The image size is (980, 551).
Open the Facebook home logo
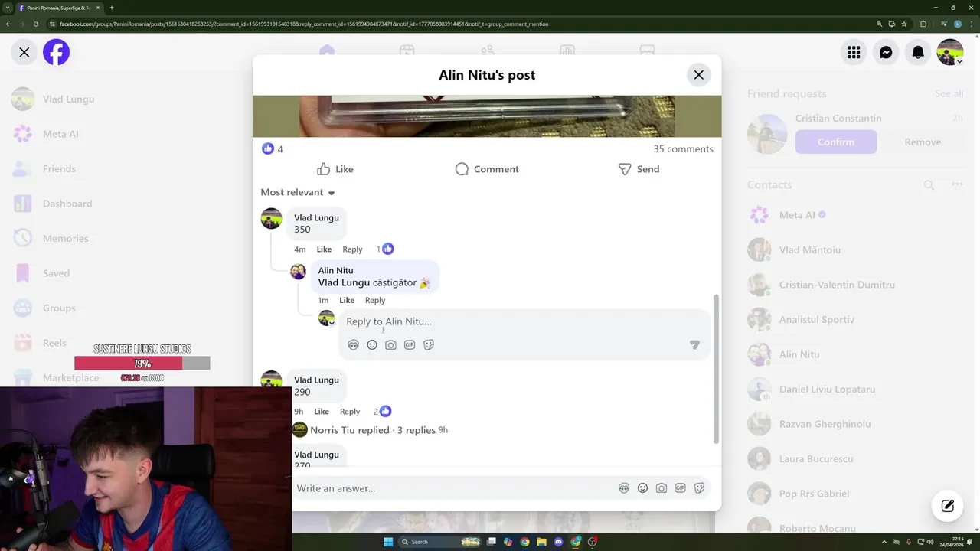coord(56,52)
